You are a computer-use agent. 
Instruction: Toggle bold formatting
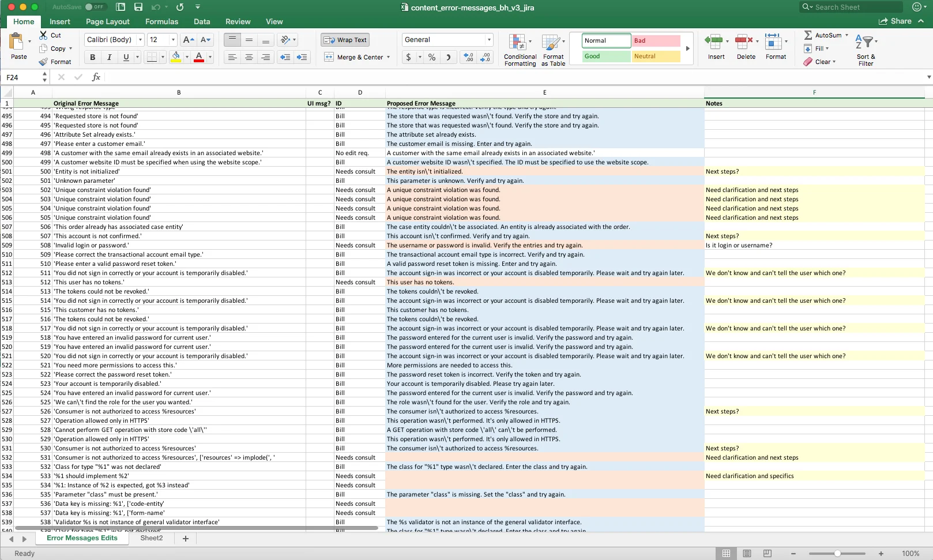point(92,57)
